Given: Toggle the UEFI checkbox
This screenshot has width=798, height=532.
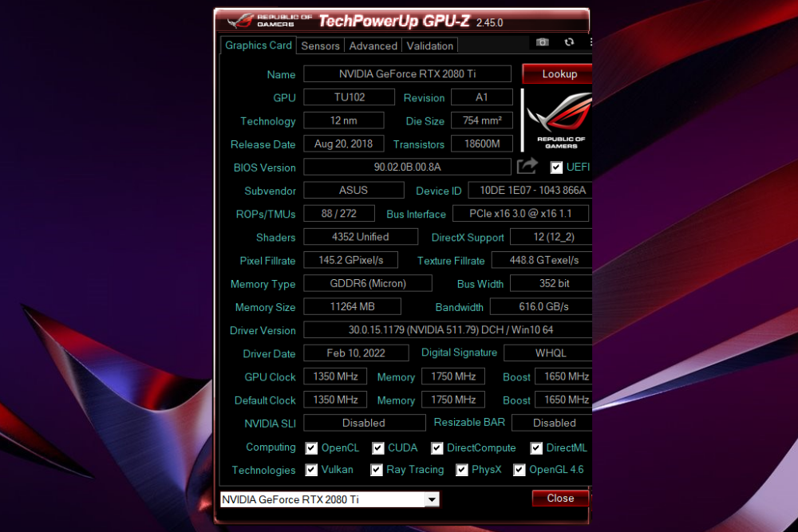Looking at the screenshot, I should click(x=556, y=167).
